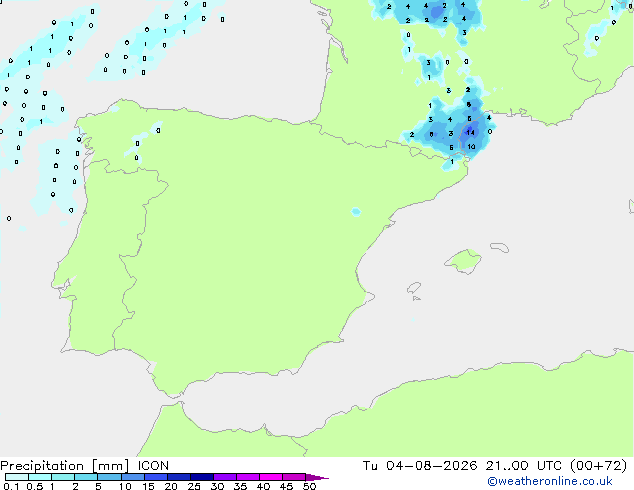Click the '25' legend scale label
634x490 pixels.
[194, 486]
